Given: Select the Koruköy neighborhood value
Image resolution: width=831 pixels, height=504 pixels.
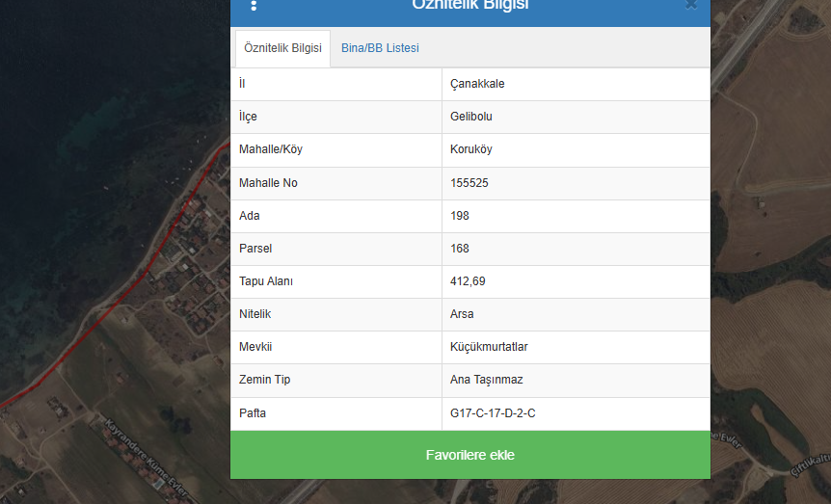Looking at the screenshot, I should pos(471,149).
